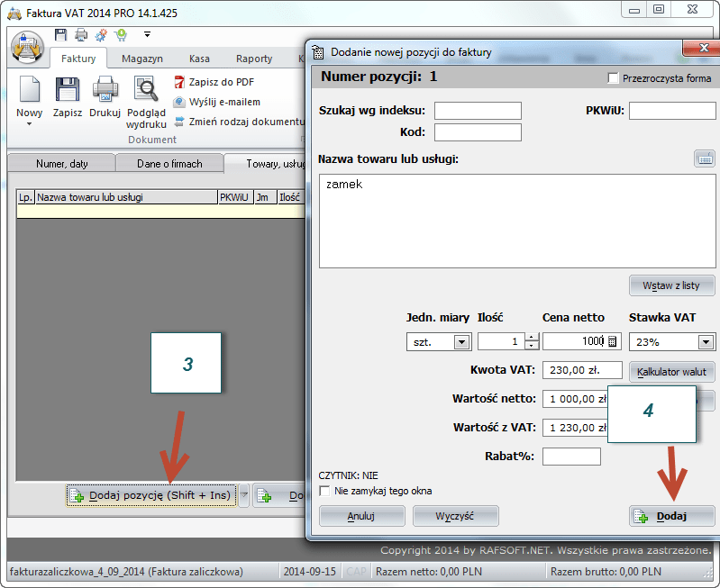
Task: Open on-screen keyboard icon beside product name
Action: [x=705, y=158]
